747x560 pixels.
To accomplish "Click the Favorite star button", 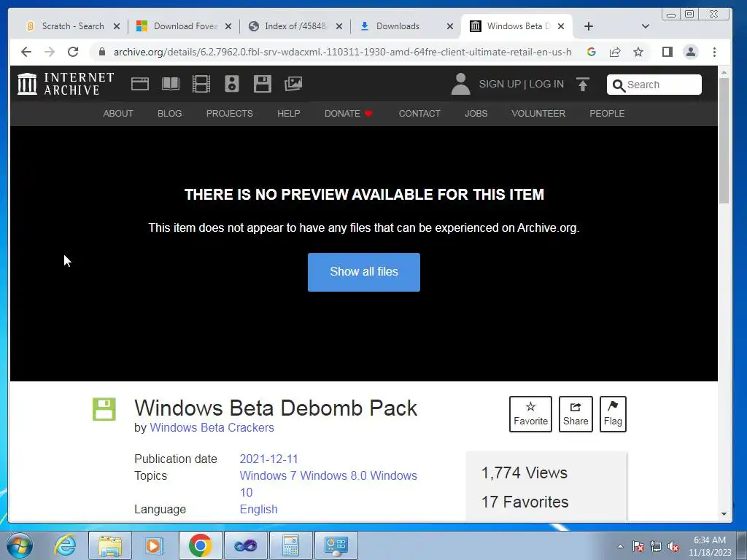I will click(x=531, y=414).
